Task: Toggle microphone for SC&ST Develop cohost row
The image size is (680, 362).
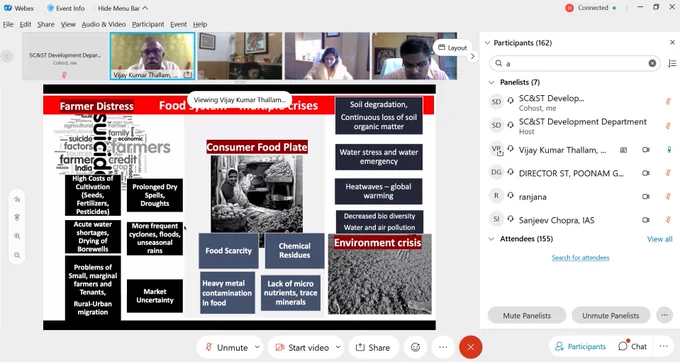Action: (x=668, y=102)
